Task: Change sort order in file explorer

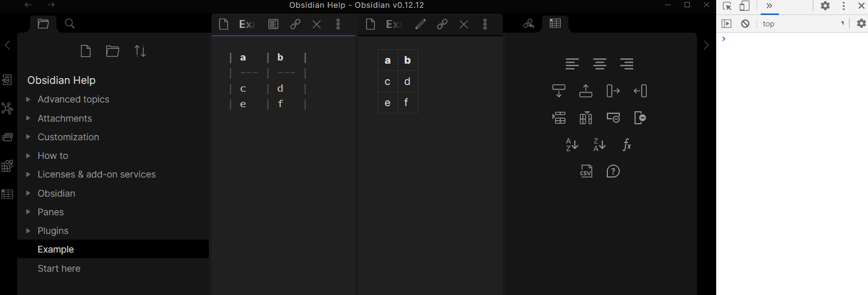Action: pyautogui.click(x=140, y=51)
